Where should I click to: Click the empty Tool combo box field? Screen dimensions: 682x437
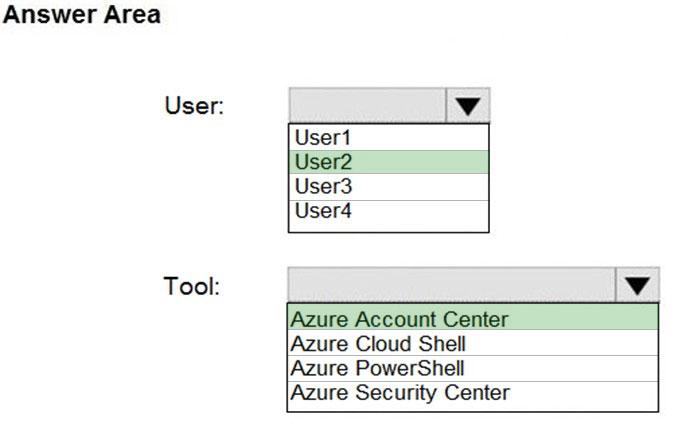pos(451,285)
